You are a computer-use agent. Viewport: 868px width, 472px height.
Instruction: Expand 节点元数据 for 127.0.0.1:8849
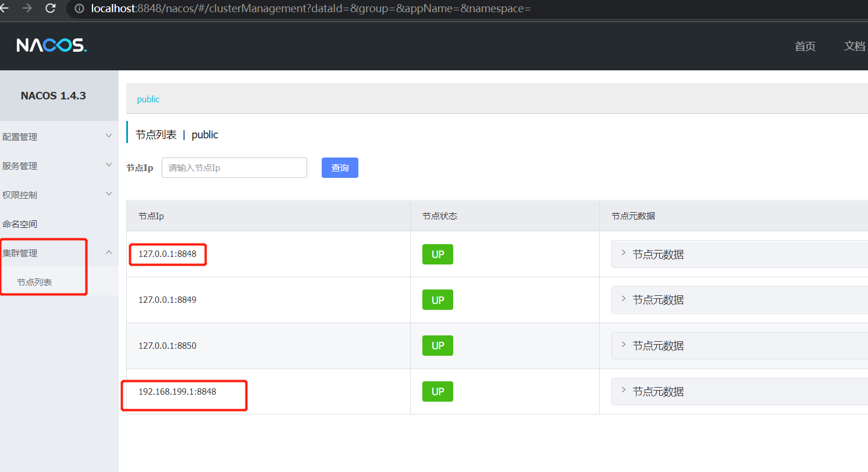pyautogui.click(x=739, y=299)
